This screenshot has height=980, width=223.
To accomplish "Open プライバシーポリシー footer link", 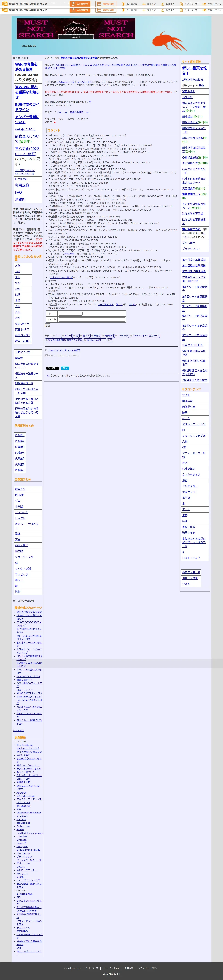I will click(149, 968).
